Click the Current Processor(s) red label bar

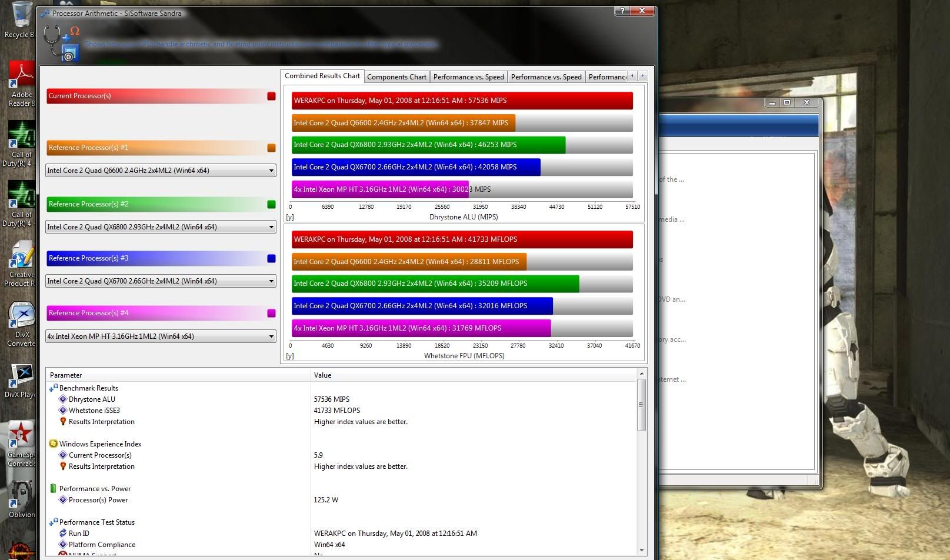coord(156,96)
